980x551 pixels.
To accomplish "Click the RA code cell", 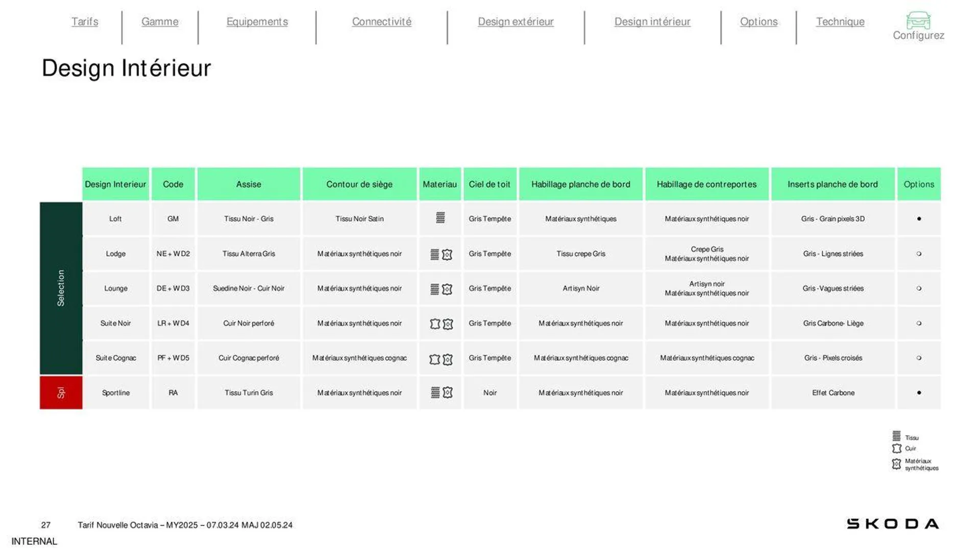I will click(x=173, y=393).
